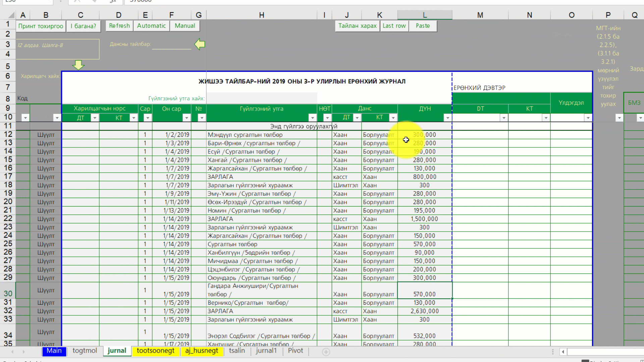Screen dimensions: 644x362
Task: Open the Гүйлгээний утга filter dropdown
Action: [x=312, y=118]
